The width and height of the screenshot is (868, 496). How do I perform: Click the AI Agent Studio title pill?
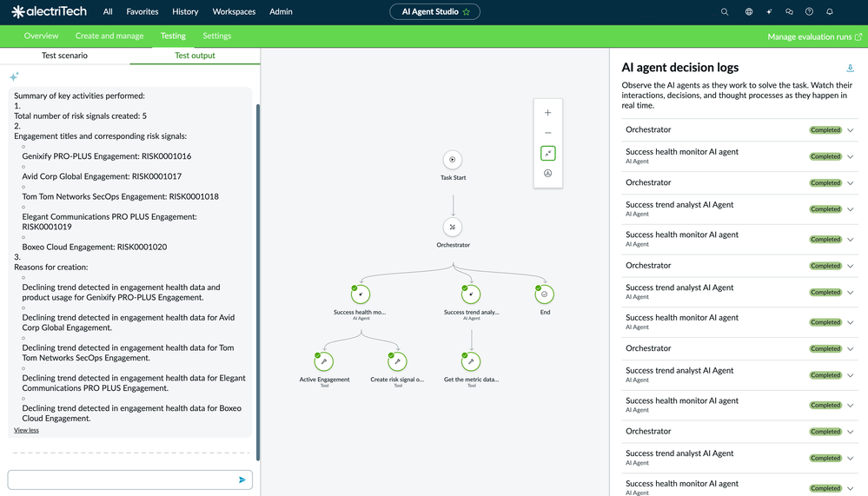[434, 11]
